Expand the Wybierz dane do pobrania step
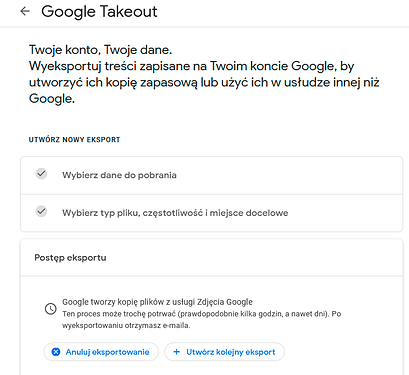 211,175
